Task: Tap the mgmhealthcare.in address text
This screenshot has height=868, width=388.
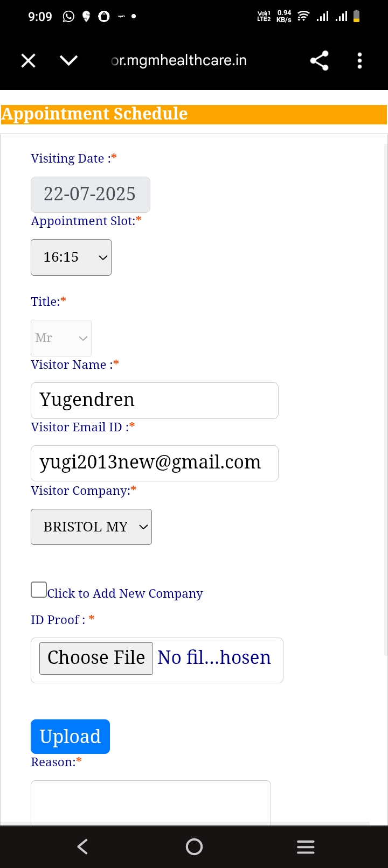Action: (179, 60)
